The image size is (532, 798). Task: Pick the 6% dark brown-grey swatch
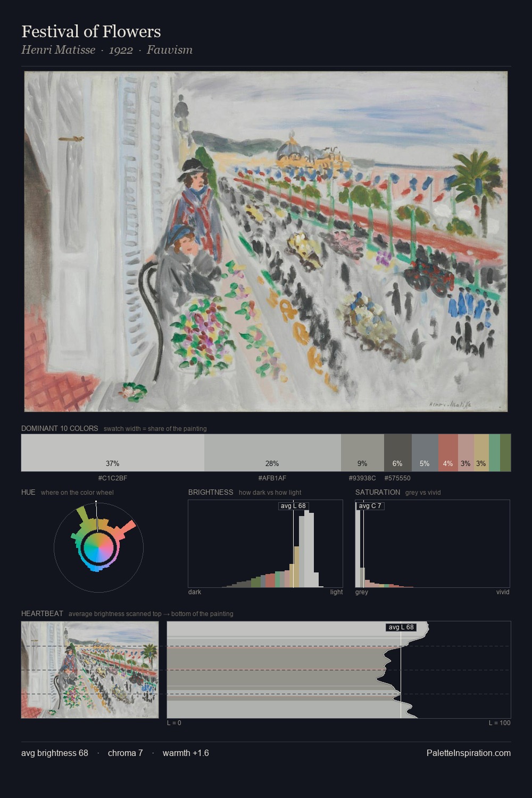click(x=398, y=453)
